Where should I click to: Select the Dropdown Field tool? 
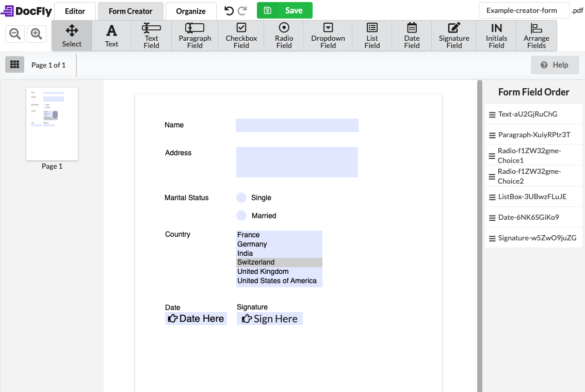(x=328, y=35)
